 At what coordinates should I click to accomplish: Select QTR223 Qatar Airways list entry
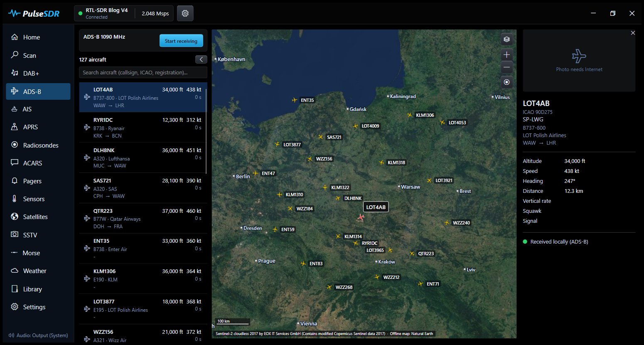[x=143, y=219]
